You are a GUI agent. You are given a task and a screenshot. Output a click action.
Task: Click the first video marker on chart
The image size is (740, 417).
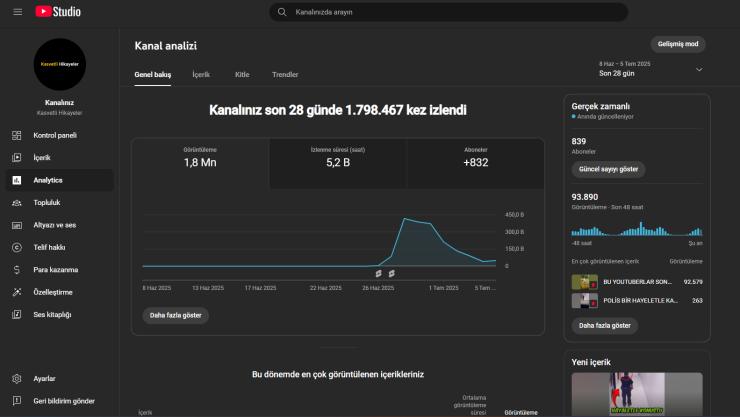tap(378, 274)
